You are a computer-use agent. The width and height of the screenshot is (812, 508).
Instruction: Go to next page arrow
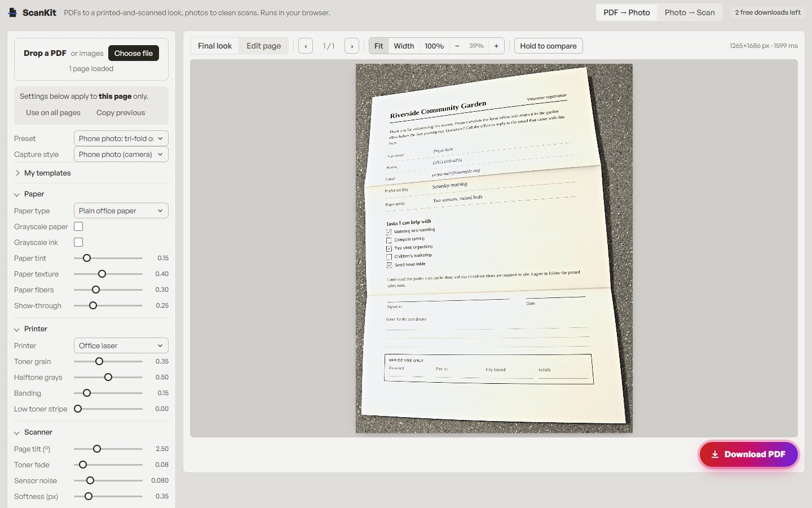pyautogui.click(x=352, y=46)
